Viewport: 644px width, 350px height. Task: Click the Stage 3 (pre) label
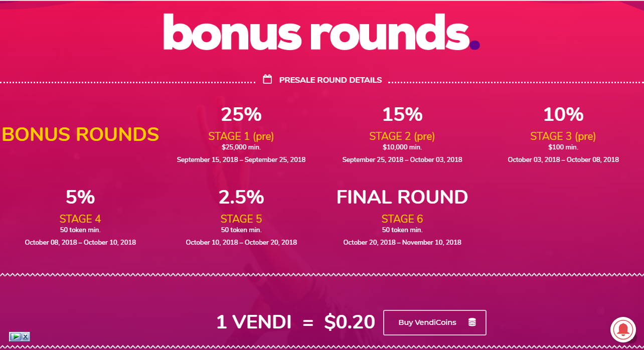(563, 136)
